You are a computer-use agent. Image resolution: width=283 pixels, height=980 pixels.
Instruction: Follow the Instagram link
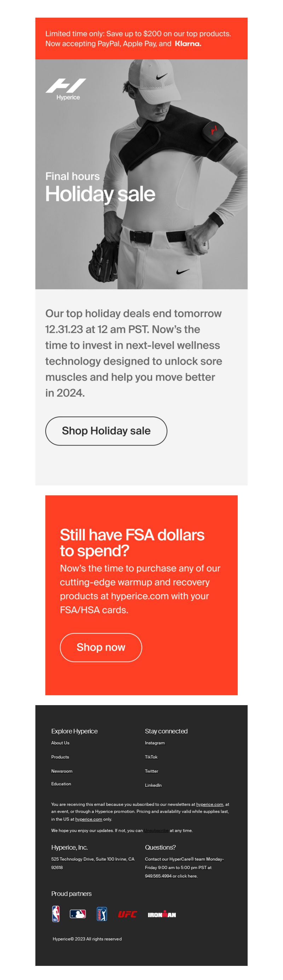coord(155,743)
